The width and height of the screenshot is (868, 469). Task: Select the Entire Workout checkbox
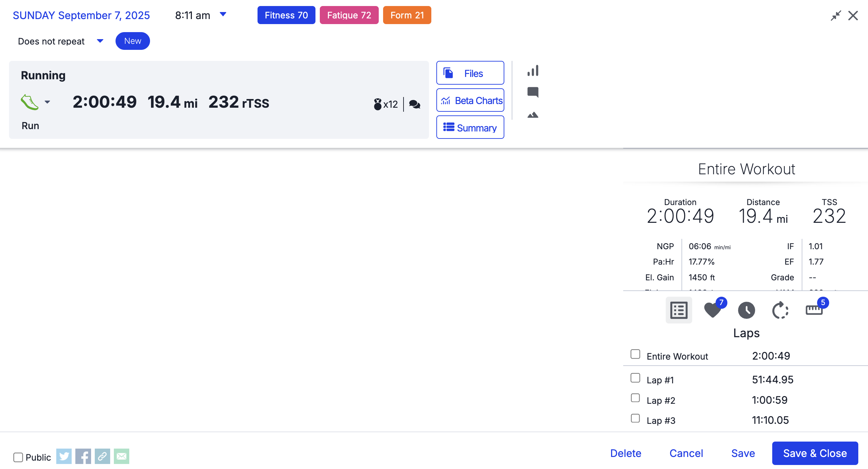click(635, 354)
